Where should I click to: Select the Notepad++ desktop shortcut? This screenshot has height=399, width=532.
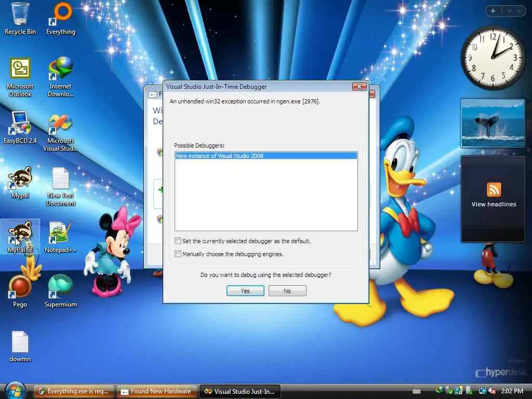[61, 237]
